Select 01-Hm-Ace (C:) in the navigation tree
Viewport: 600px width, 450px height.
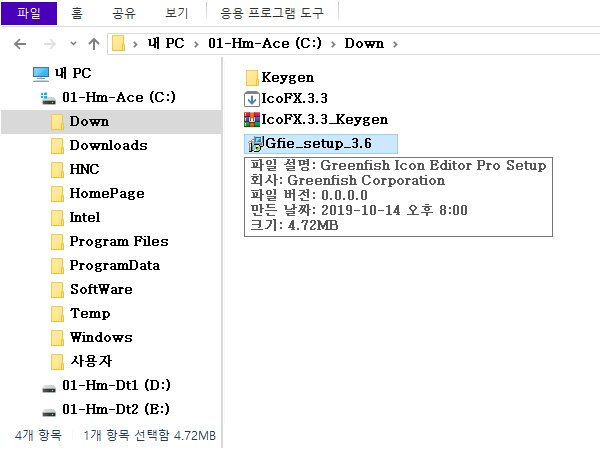(119, 97)
